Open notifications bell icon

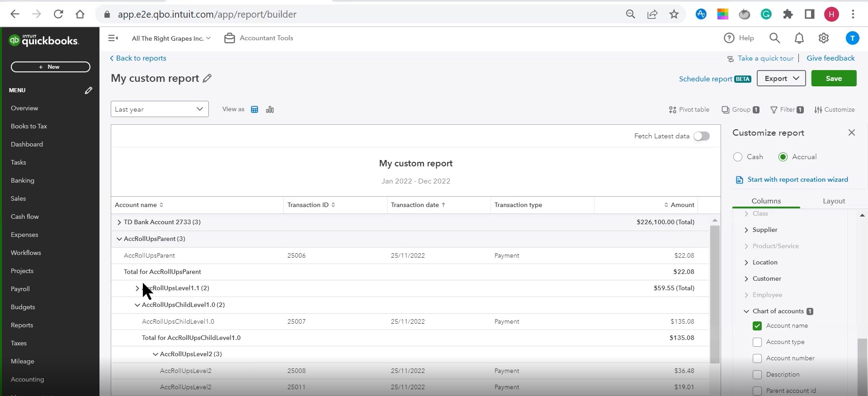(799, 38)
